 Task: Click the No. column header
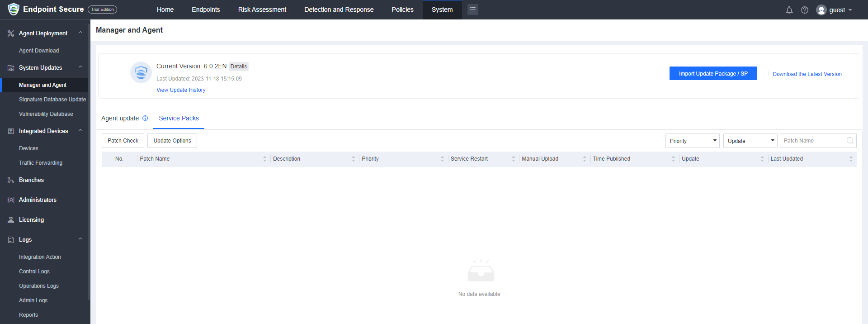click(119, 159)
